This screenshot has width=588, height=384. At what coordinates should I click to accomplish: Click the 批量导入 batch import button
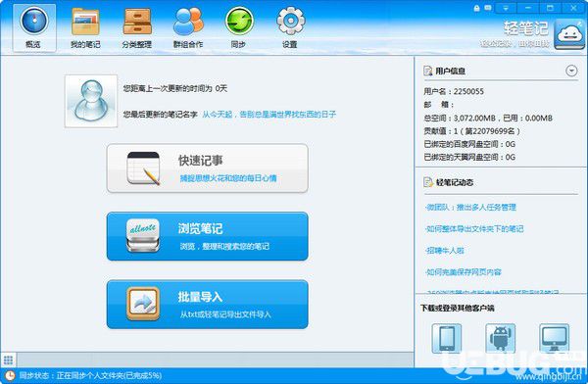click(x=208, y=304)
